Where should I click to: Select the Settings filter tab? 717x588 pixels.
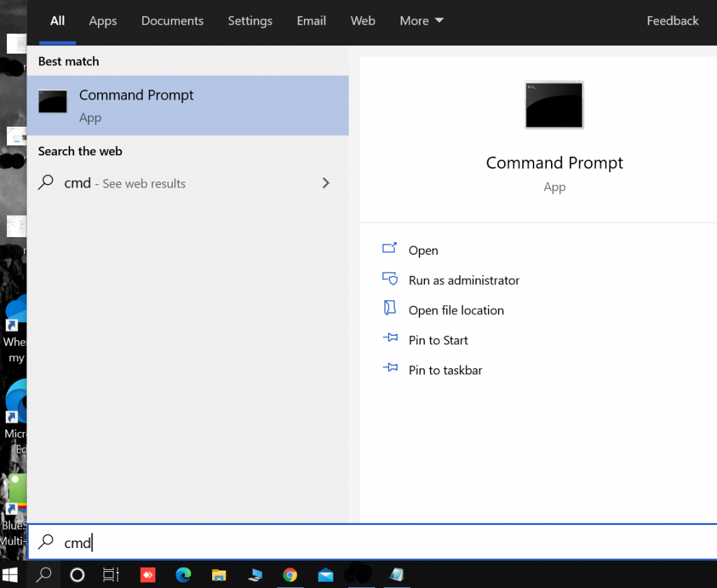tap(250, 21)
